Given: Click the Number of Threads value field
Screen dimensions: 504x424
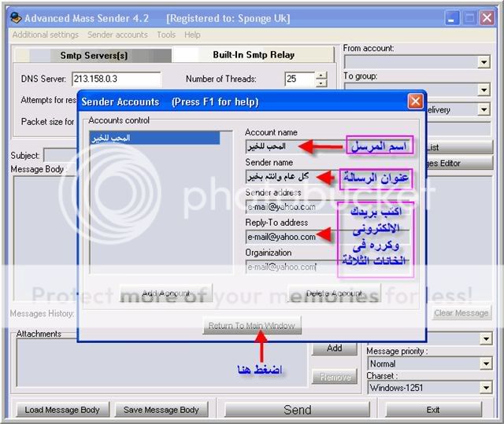Looking at the screenshot, I should [x=299, y=79].
